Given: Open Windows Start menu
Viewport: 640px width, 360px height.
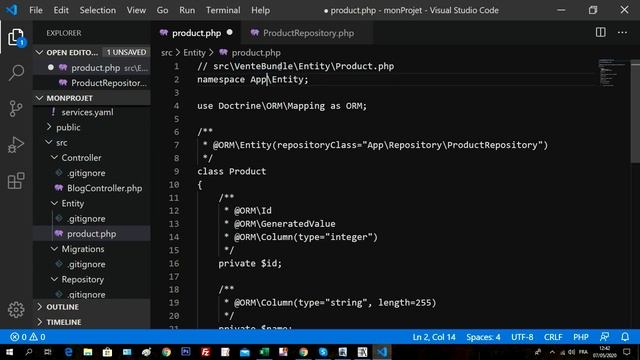Looking at the screenshot, I should pos(9,352).
